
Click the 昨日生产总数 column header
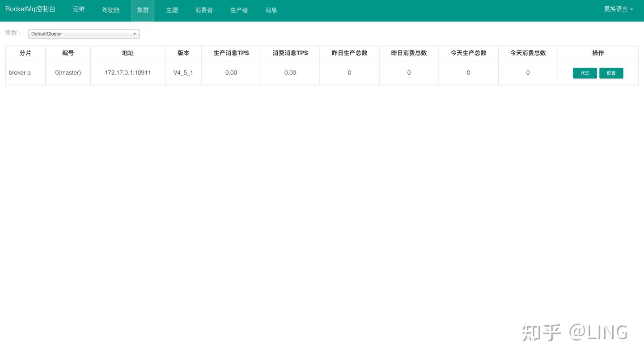349,53
